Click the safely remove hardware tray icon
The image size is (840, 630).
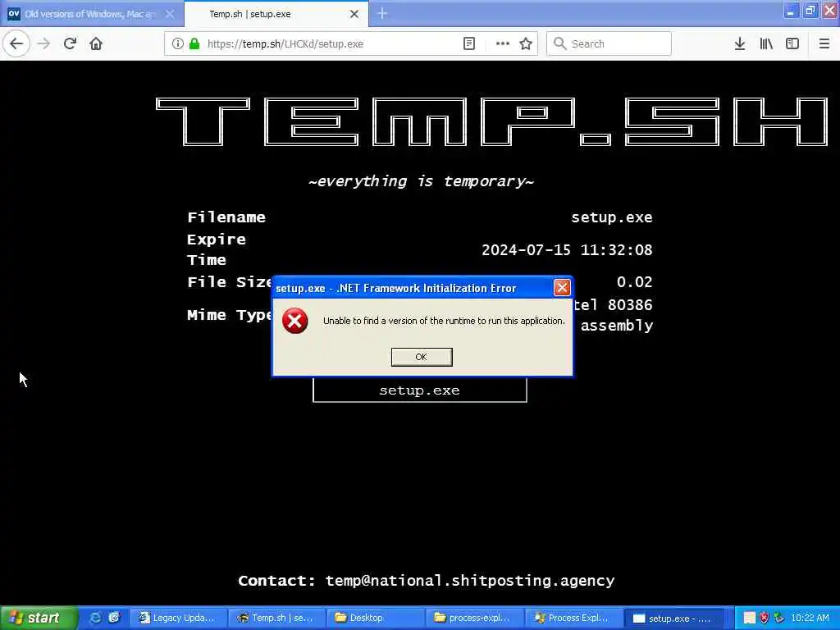(x=779, y=619)
